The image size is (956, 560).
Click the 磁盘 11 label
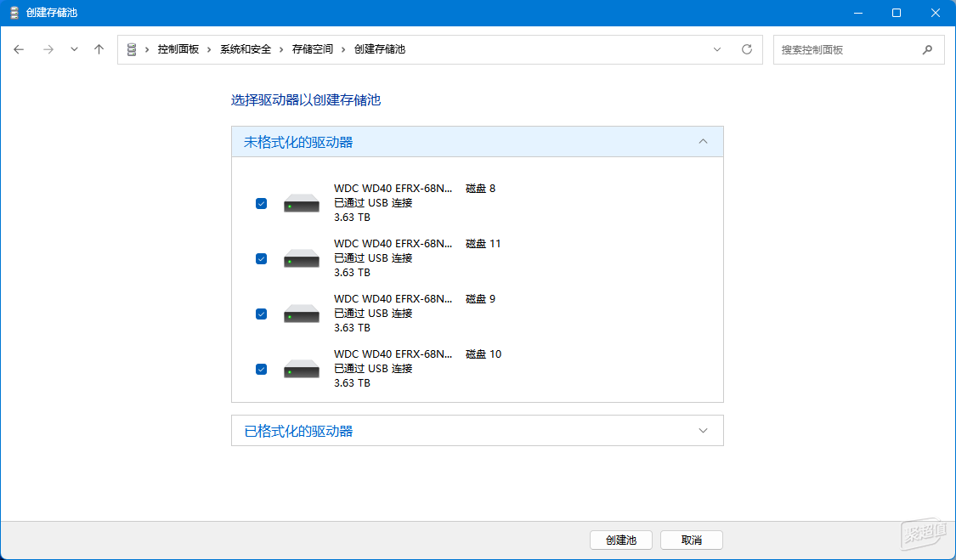(x=483, y=243)
